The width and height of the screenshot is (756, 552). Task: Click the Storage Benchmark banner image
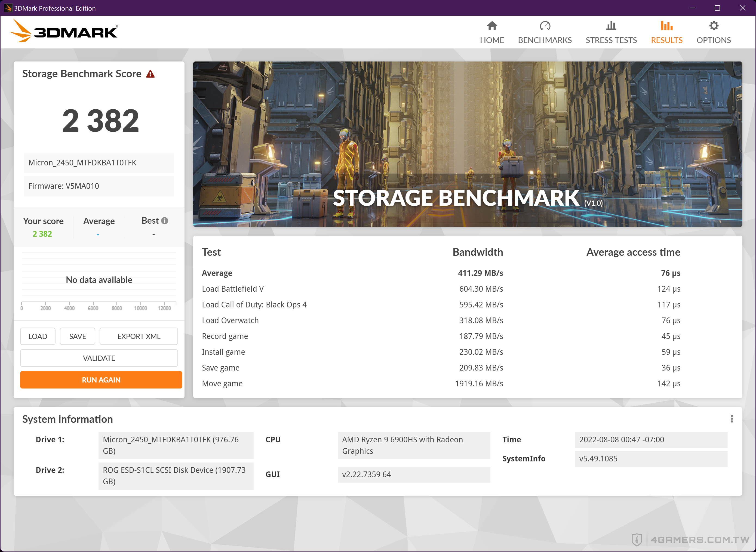click(467, 144)
